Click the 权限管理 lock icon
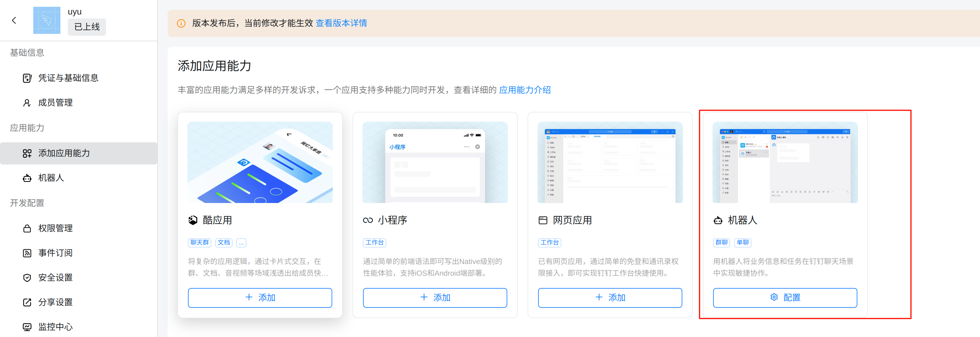This screenshot has height=337, width=980. pos(27,228)
